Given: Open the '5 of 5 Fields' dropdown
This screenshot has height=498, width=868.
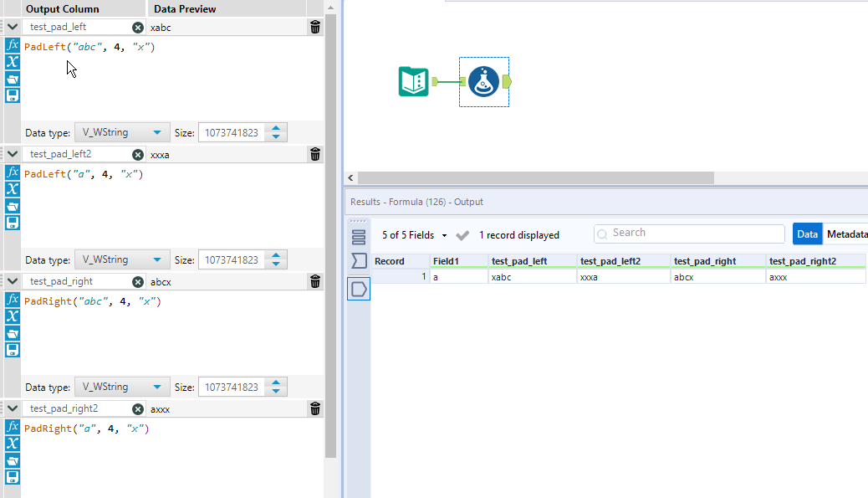Looking at the screenshot, I should [413, 235].
